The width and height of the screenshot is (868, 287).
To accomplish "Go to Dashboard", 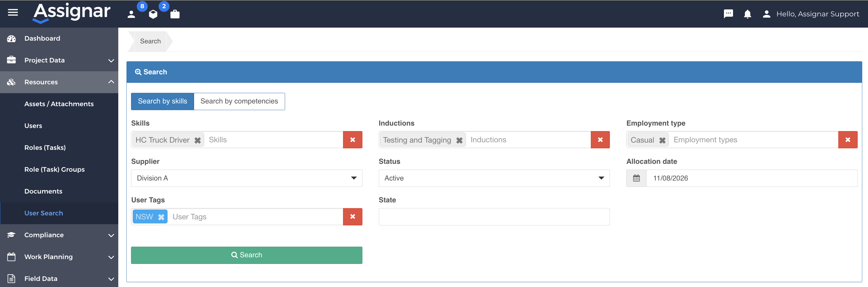I will tap(59, 39).
